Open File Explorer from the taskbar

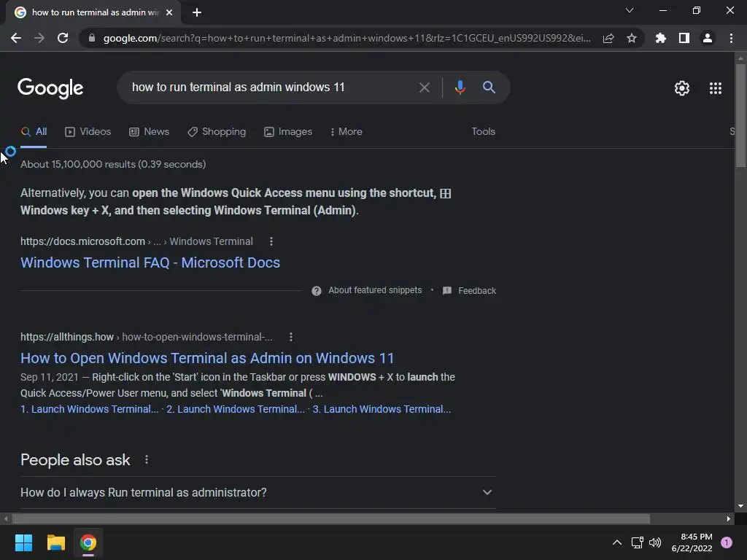(x=55, y=542)
